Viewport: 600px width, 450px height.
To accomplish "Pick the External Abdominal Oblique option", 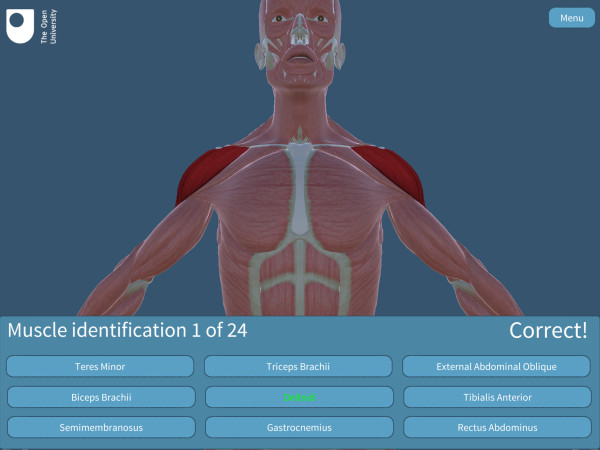I will (497, 366).
